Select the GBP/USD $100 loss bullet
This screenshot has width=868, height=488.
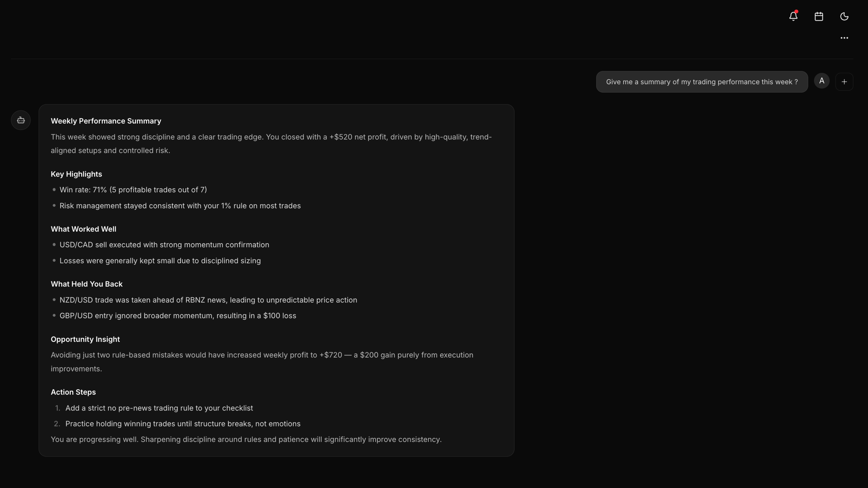[x=178, y=316]
